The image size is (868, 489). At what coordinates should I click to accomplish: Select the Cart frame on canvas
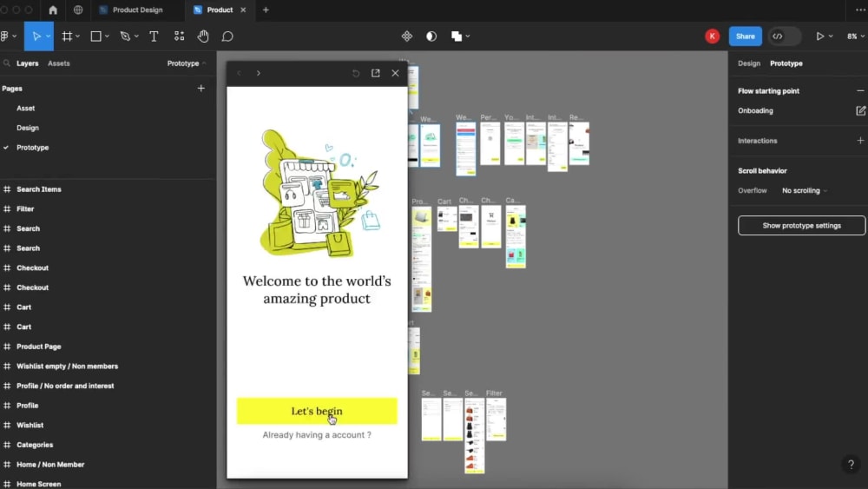click(x=447, y=219)
